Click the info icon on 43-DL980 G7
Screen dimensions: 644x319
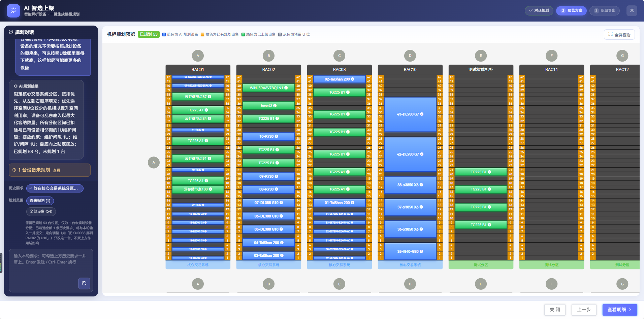coord(422,114)
